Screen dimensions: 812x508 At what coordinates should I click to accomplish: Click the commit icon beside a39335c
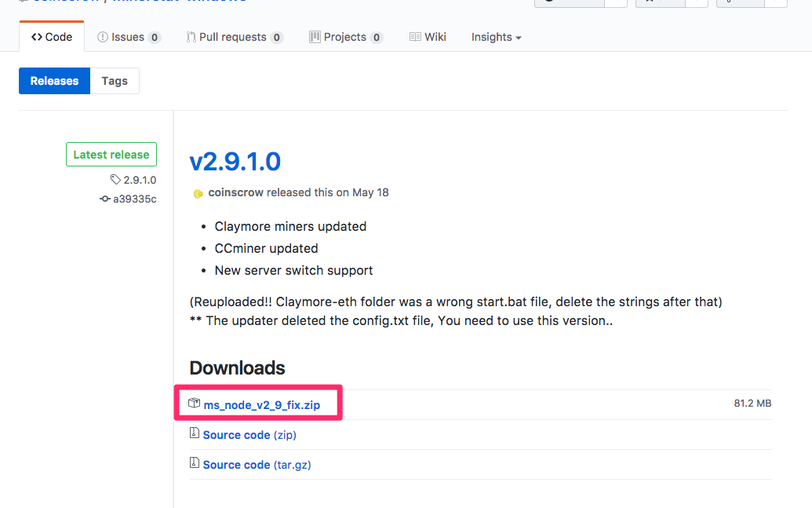(105, 199)
